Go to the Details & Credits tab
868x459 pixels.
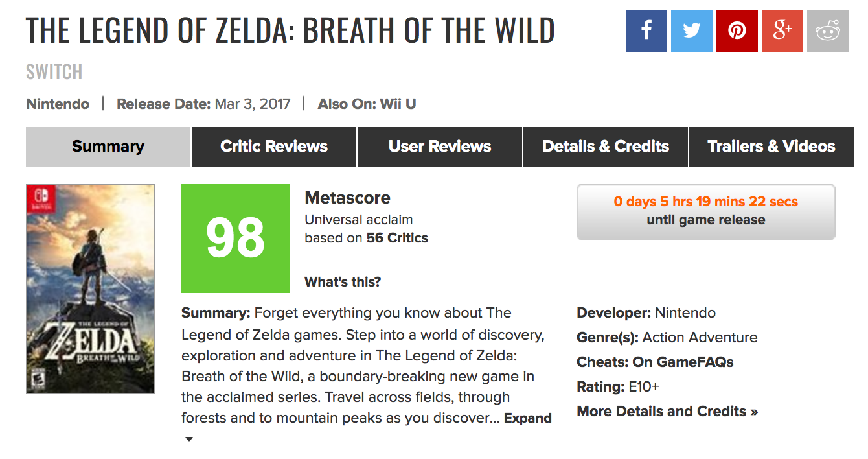[606, 147]
